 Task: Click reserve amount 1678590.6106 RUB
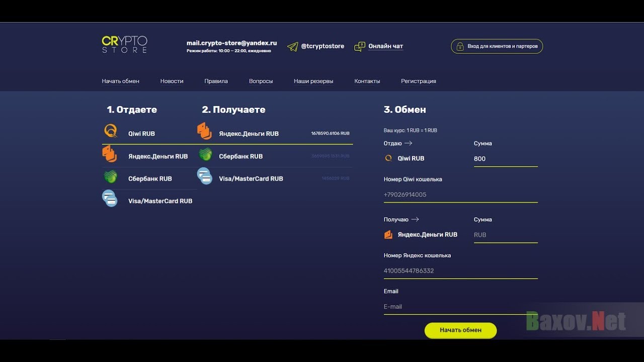(x=330, y=134)
